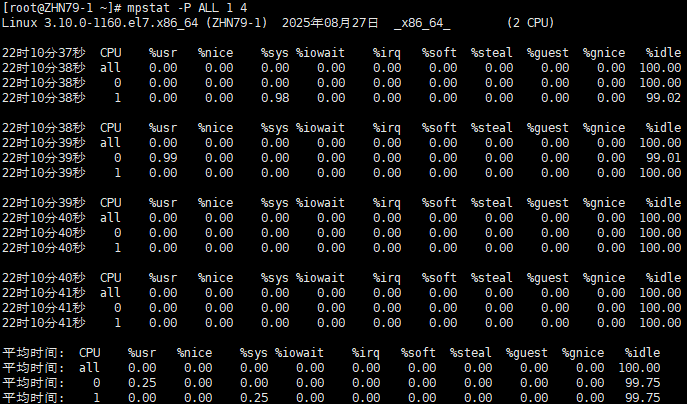Click the mpstat -P ALL 1 4 command

click(187, 7)
